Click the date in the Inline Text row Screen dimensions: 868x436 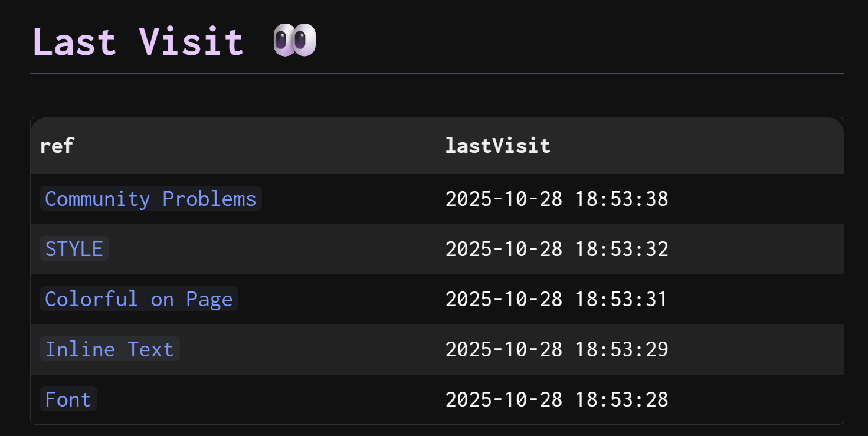coord(504,349)
